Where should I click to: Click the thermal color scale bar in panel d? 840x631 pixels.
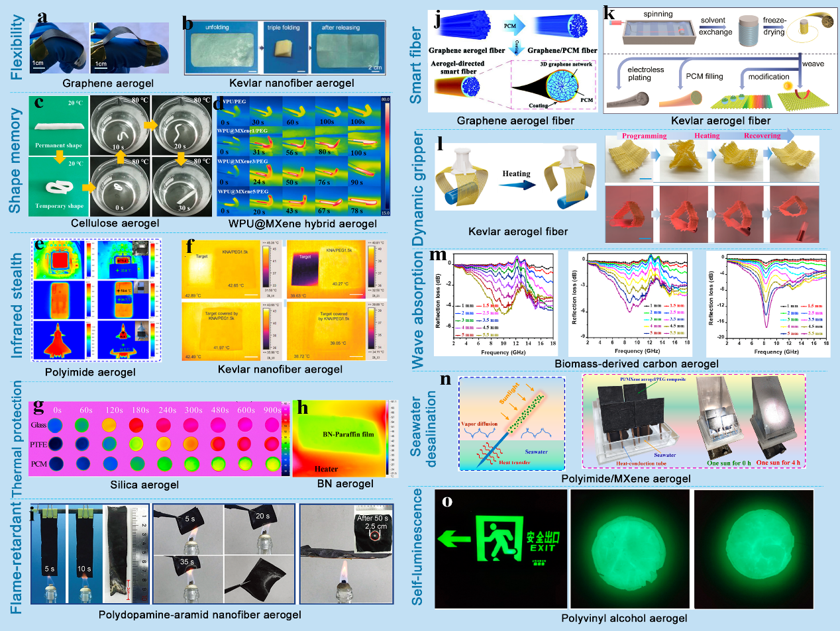point(386,156)
